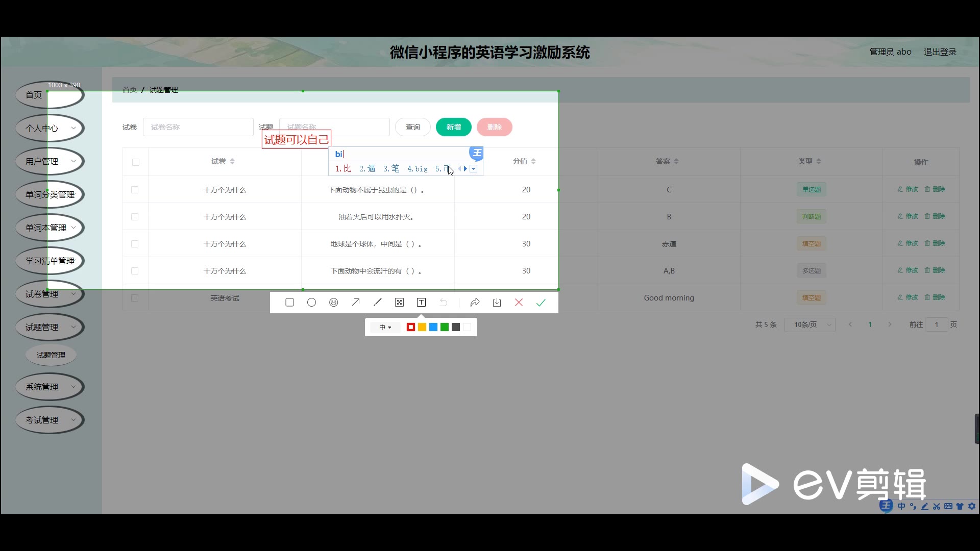Check the select-all checkbox in table header
Viewport: 980px width, 551px height.
pos(135,162)
